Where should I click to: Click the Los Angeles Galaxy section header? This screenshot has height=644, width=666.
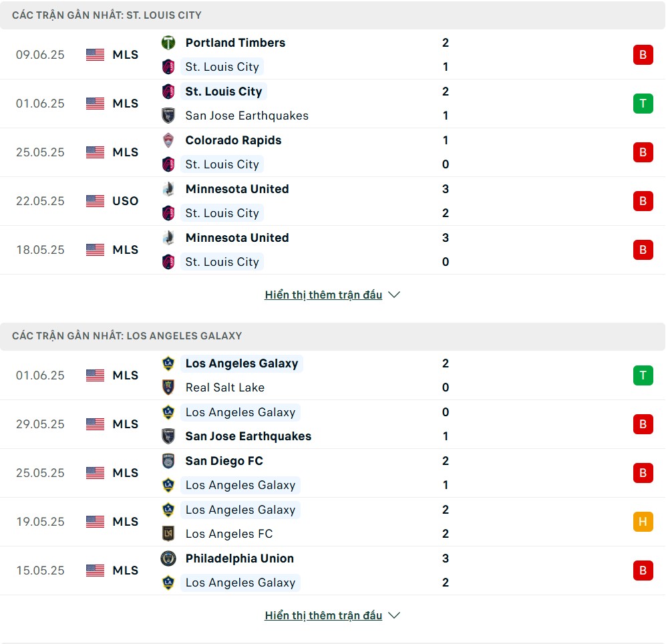point(333,336)
